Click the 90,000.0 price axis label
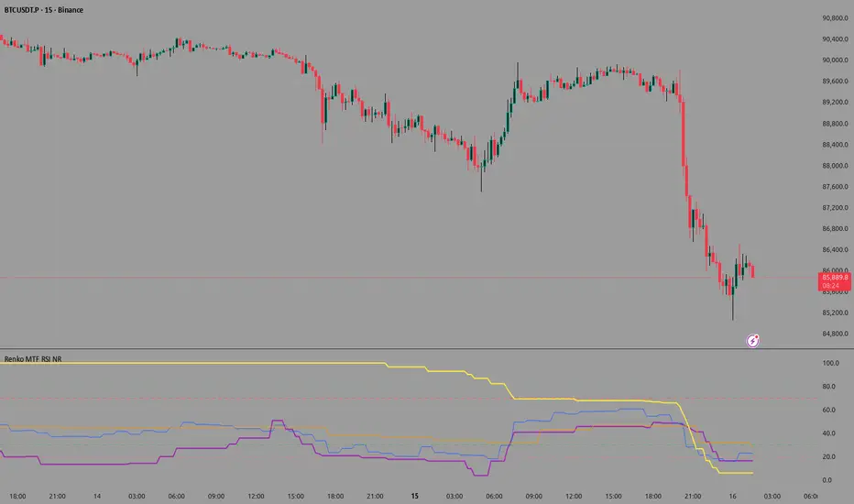 (835, 60)
